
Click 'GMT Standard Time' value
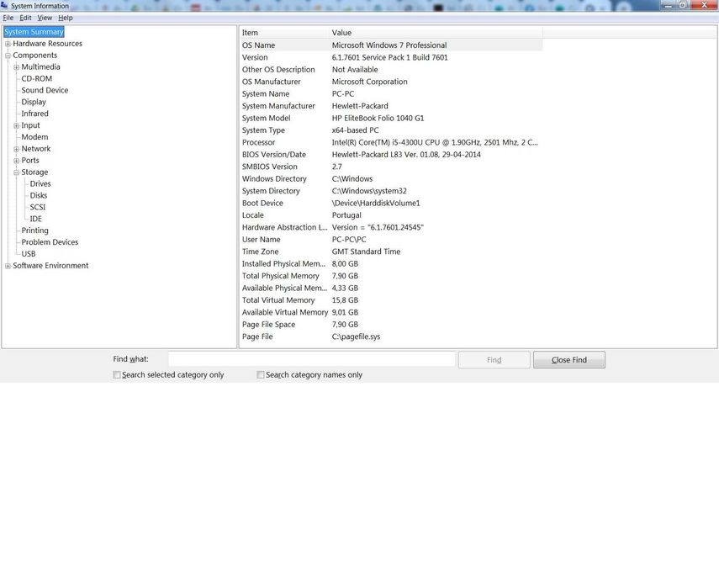coord(366,252)
